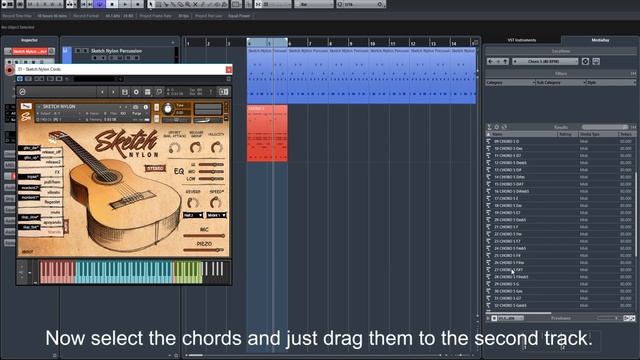This screenshot has height=360, width=640.
Task: Click a key in the green keyboard range
Action: (x=188, y=272)
